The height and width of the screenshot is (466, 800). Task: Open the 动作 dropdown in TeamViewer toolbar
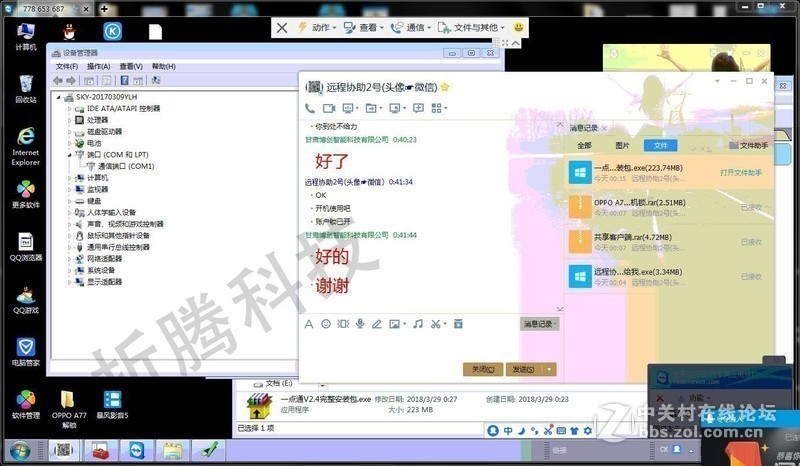click(317, 28)
